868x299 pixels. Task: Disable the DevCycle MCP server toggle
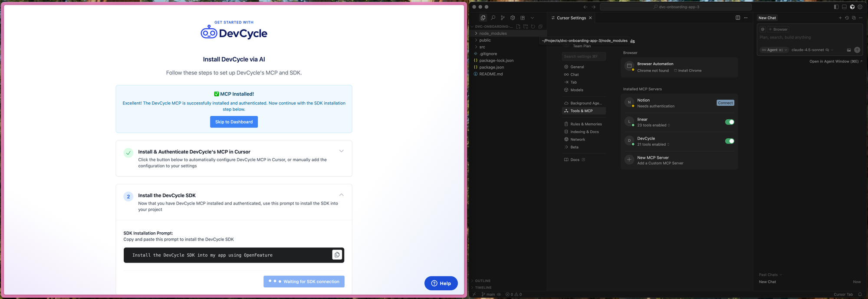tap(730, 141)
